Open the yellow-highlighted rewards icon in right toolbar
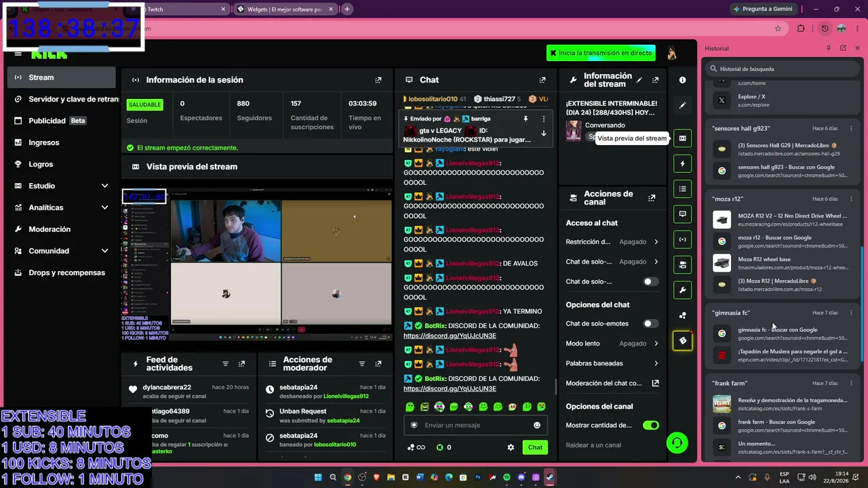The height and width of the screenshot is (488, 868). 682,341
